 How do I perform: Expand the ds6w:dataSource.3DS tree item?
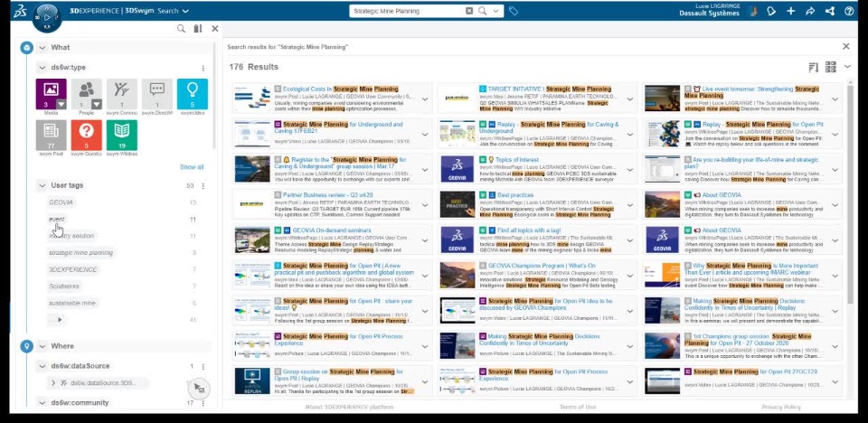(53, 382)
